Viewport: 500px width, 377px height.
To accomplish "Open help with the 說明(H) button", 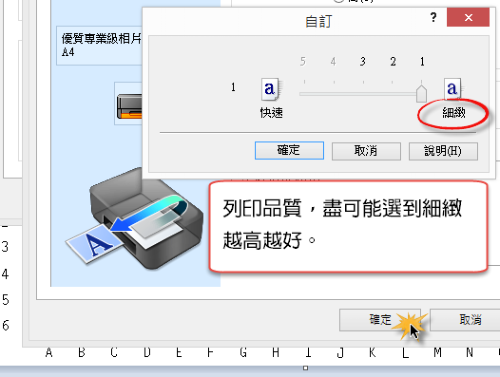I will point(443,151).
